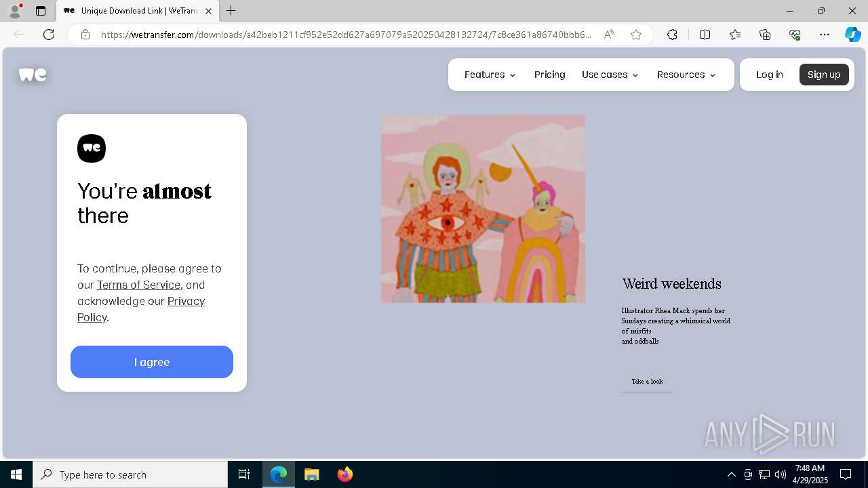Open the Pricing page
The width and height of the screenshot is (868, 488).
point(549,75)
